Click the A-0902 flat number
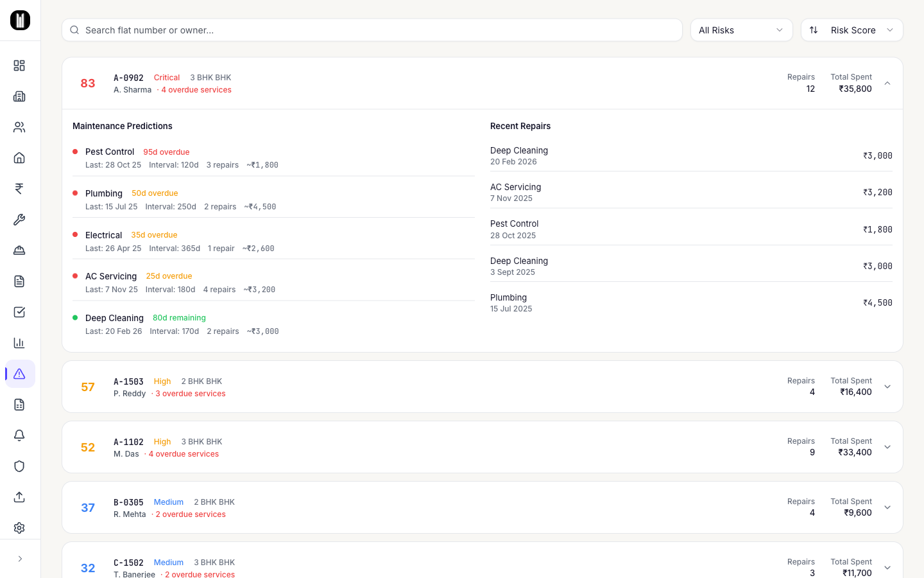The width and height of the screenshot is (924, 578). 128,78
